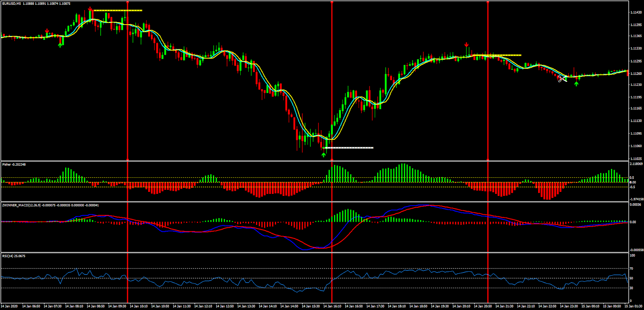Click the 14 Jan 23:30 time label
Viewport: 644px width, 310px height.
click(x=569, y=306)
